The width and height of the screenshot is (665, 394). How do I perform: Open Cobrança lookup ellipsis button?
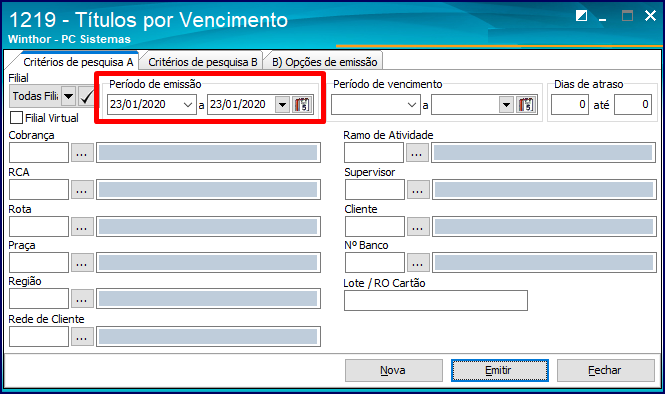(x=82, y=153)
